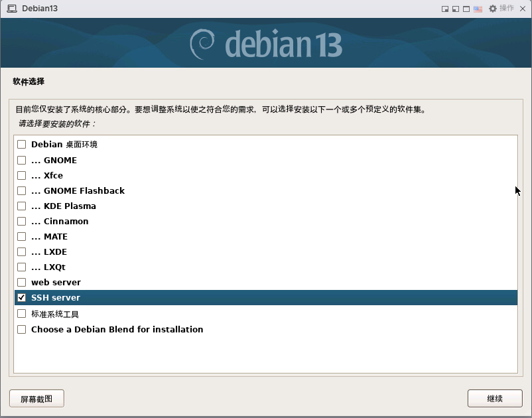
Task: Uncheck the SSH server checkbox
Action: pyautogui.click(x=22, y=298)
